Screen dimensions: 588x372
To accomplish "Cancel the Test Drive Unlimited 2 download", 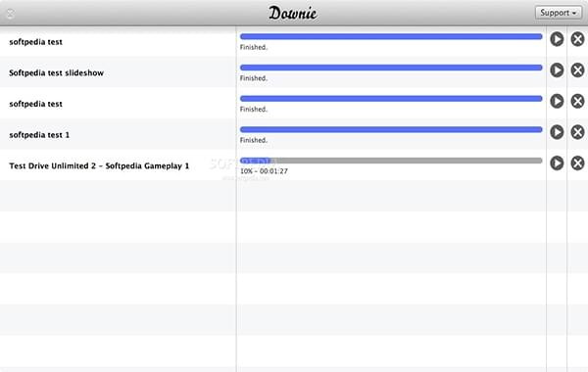I will point(577,163).
